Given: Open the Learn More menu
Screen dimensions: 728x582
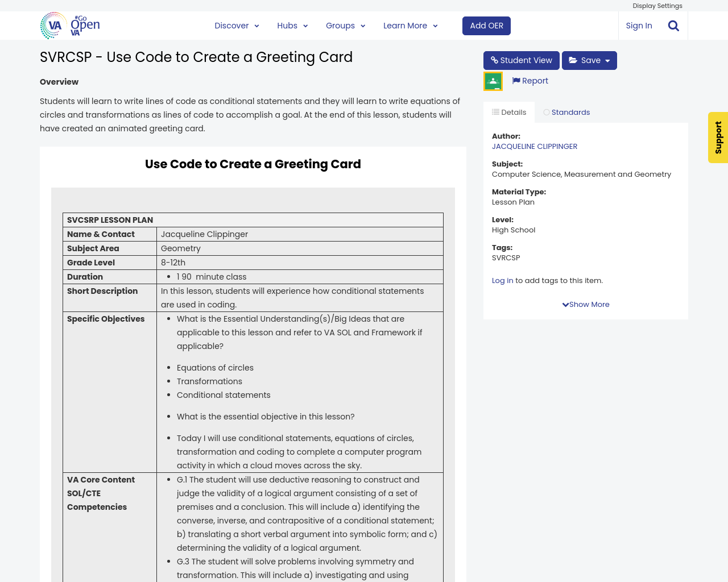Looking at the screenshot, I should [x=410, y=26].
